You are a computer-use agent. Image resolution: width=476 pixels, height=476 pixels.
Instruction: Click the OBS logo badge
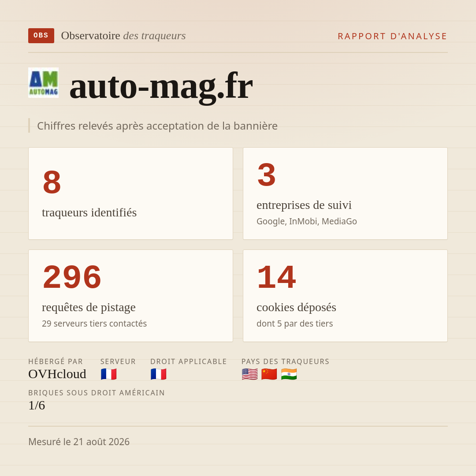tap(41, 36)
